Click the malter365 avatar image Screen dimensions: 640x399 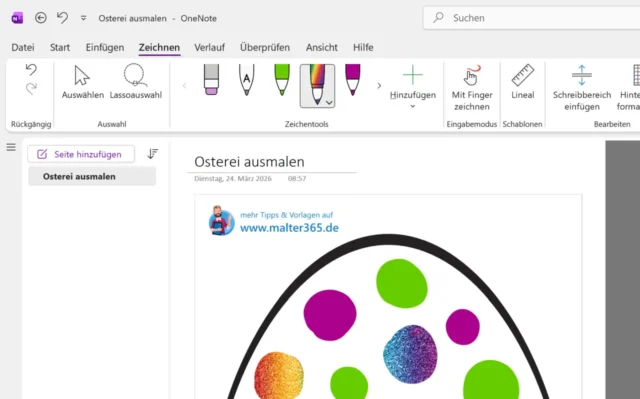pos(221,221)
